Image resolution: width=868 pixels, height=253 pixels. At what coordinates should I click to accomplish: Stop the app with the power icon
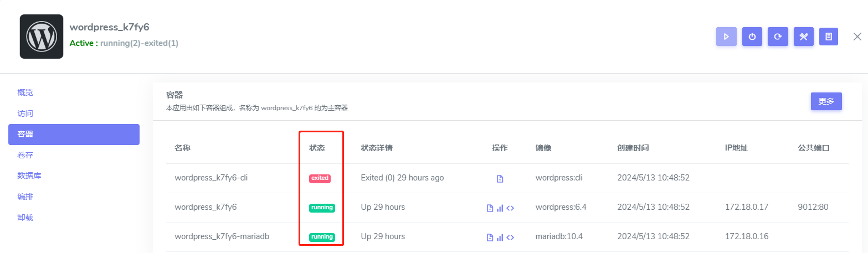752,37
